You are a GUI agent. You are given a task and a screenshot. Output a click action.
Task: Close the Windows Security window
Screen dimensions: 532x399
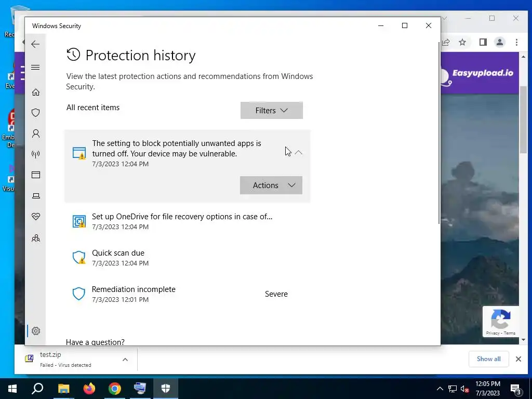click(x=429, y=25)
